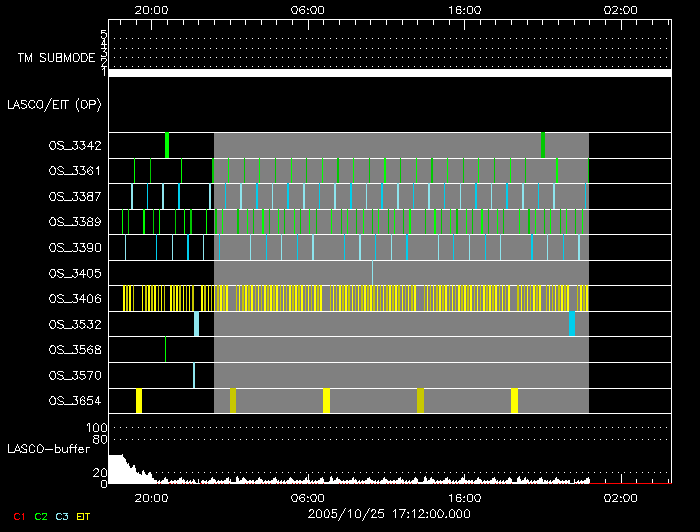Click the first yellow block in OS_3654 row
The width and height of the screenshot is (700, 532).
tap(139, 400)
